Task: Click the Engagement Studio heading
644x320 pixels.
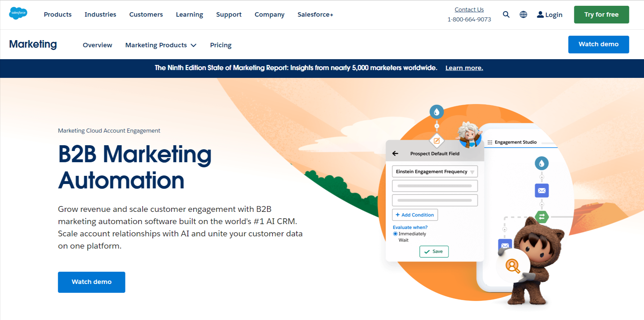Action: tap(515, 142)
